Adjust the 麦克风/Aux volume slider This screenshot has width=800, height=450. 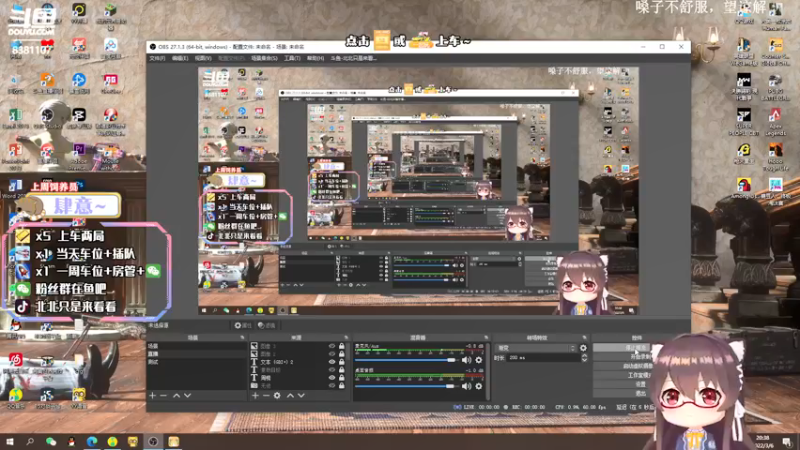[406, 360]
